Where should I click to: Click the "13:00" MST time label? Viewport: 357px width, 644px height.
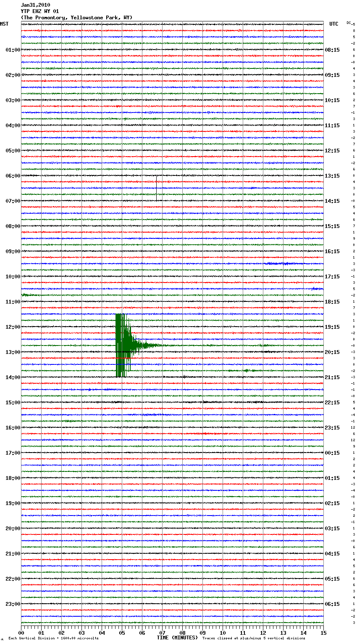point(13,352)
